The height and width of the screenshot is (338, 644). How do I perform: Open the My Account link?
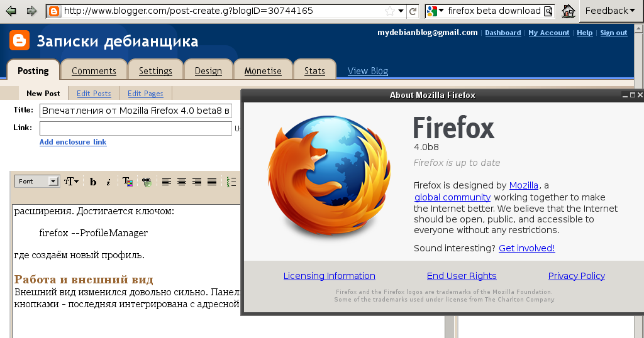(x=548, y=33)
